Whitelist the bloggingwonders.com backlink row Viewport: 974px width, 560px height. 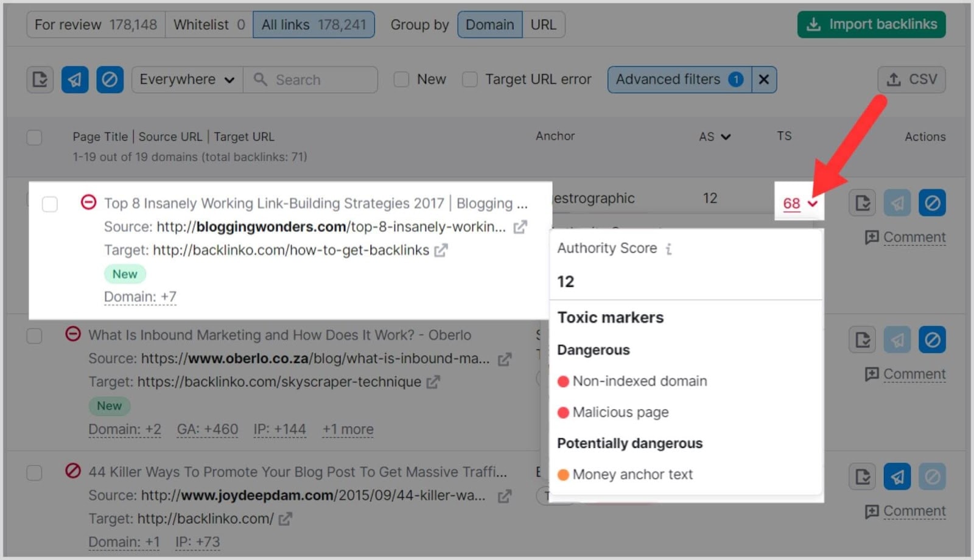(x=862, y=203)
